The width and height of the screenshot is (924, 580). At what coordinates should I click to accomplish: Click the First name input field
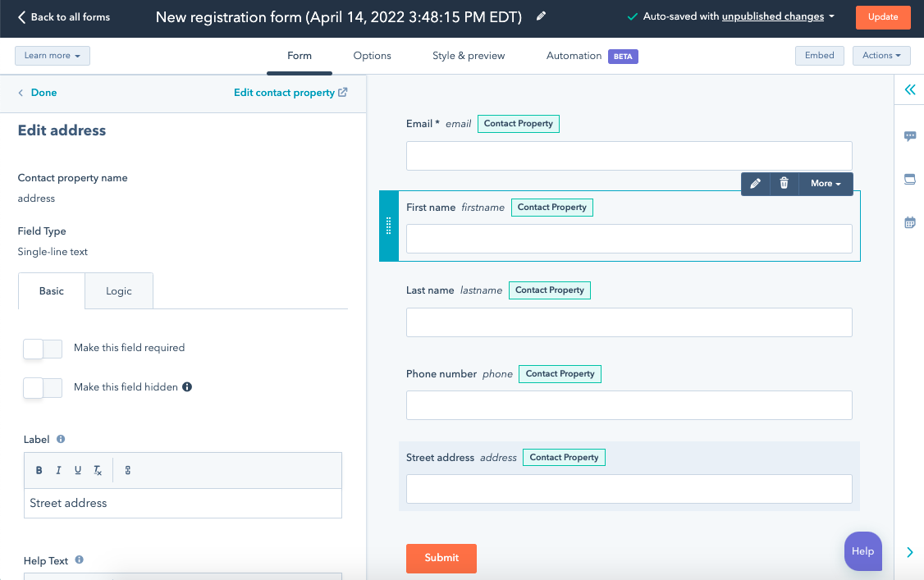(629, 239)
